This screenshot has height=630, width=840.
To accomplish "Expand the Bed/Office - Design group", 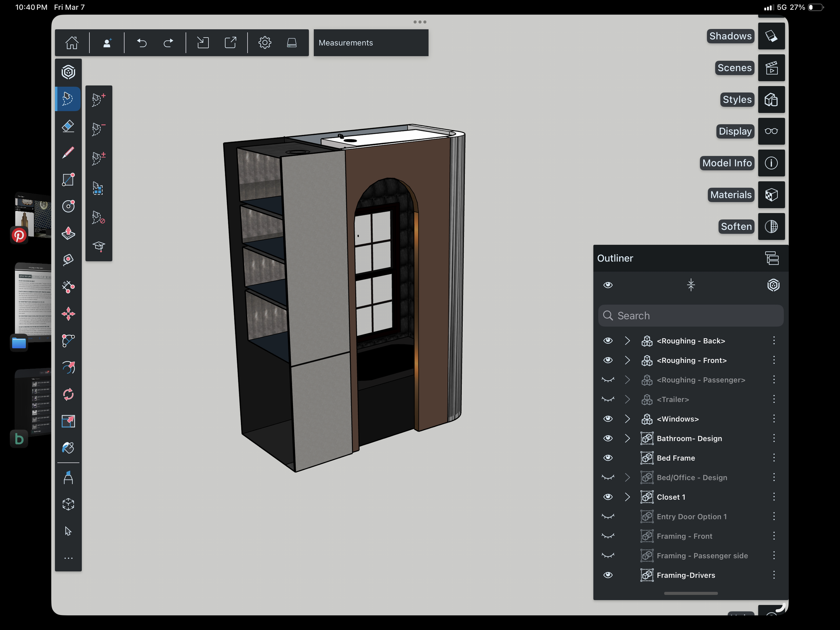I will 627,477.
